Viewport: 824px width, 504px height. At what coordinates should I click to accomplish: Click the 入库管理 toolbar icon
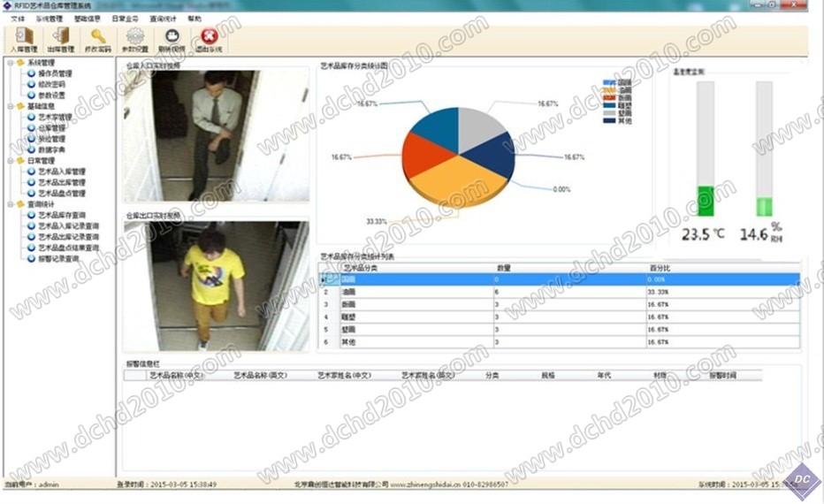coord(24,40)
